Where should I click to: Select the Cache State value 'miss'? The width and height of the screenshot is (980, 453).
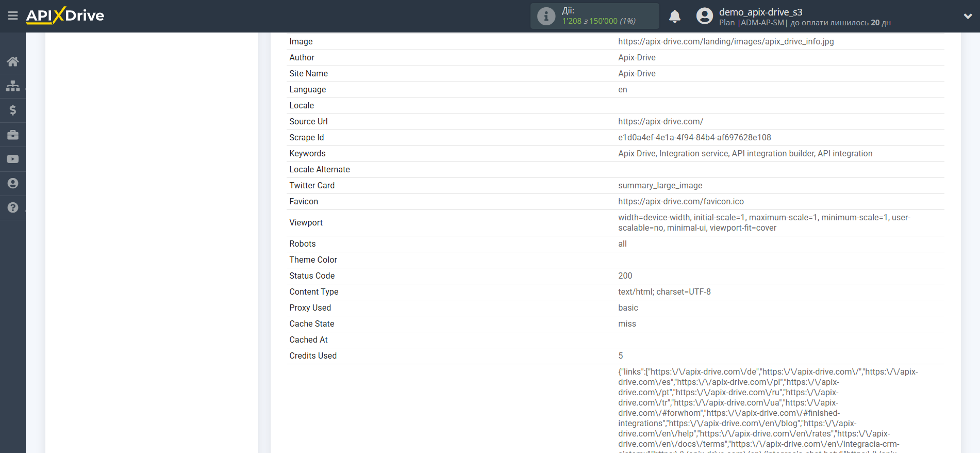click(x=627, y=324)
